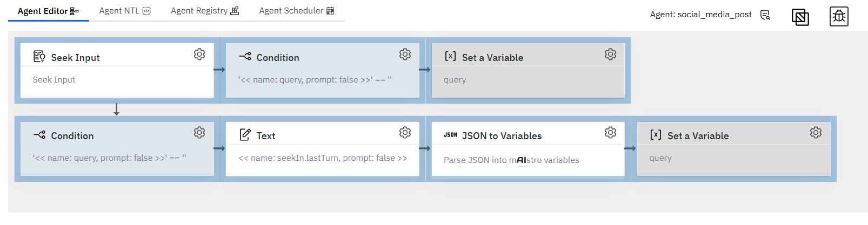Click the search icon next to agent name
This screenshot has height=225, width=868.
click(x=765, y=15)
